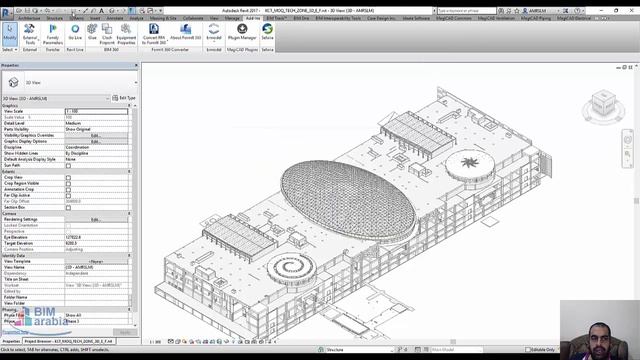Enable the Crop View checkbox
The width and height of the screenshot is (640, 360).
pyautogui.click(x=68, y=178)
